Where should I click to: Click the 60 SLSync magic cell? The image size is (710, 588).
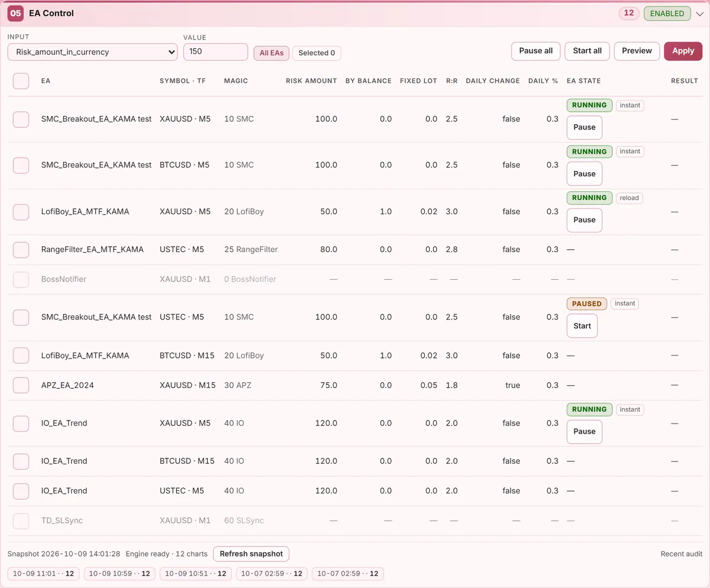click(x=244, y=521)
